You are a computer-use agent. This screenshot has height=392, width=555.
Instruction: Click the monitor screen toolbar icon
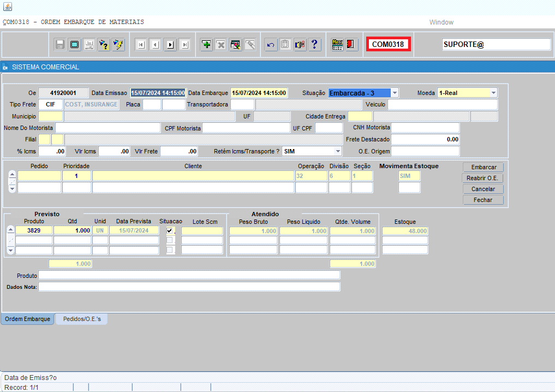tap(75, 45)
